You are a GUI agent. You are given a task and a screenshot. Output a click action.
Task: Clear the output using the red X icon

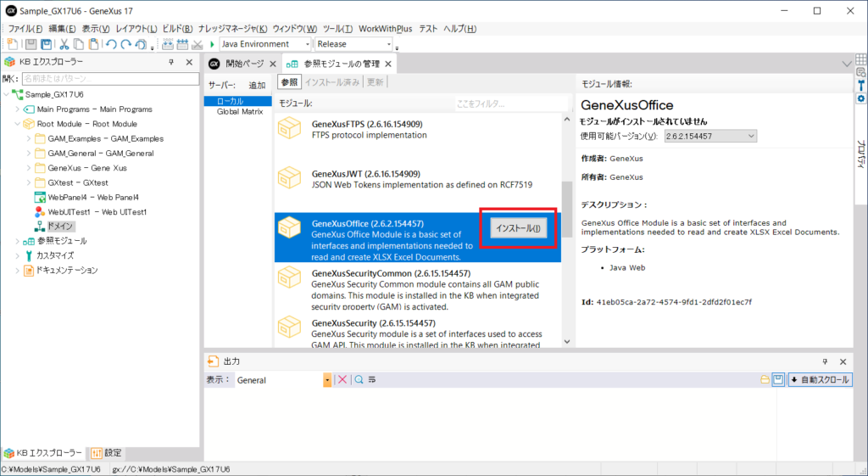pyautogui.click(x=342, y=379)
